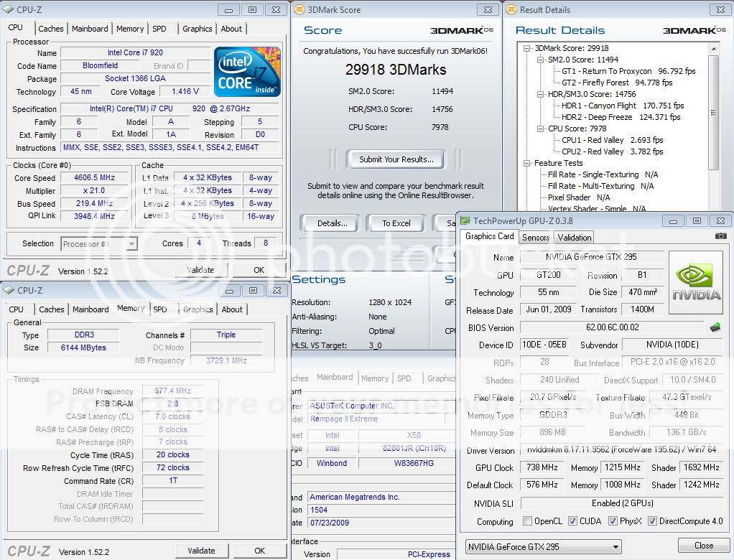Click the 29918 3DMarks score text
Screen dimensions: 734x560
tap(396, 70)
